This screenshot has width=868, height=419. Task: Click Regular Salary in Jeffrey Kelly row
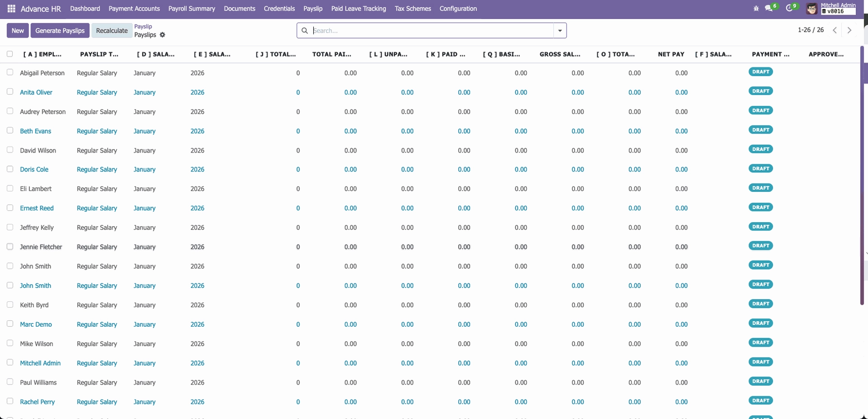click(97, 228)
